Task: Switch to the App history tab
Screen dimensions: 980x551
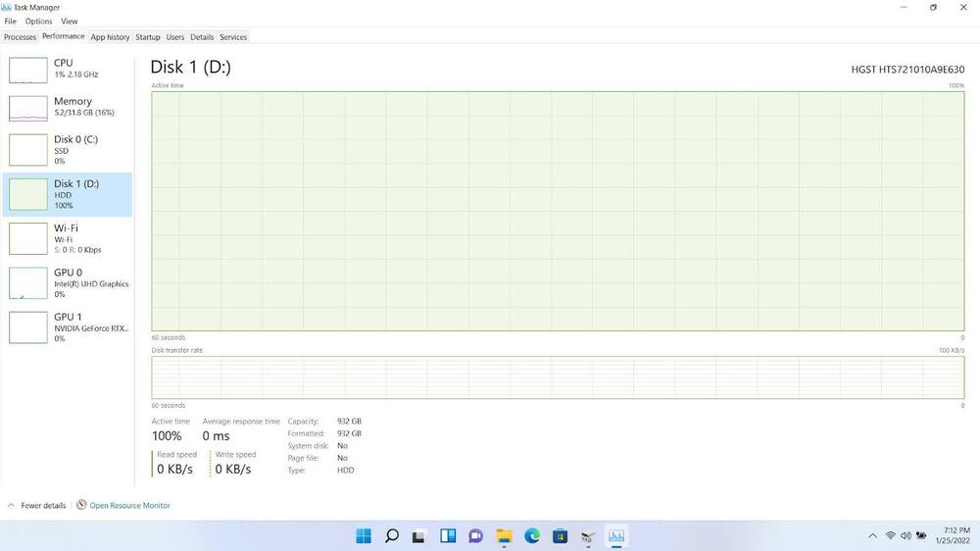Action: 110,37
